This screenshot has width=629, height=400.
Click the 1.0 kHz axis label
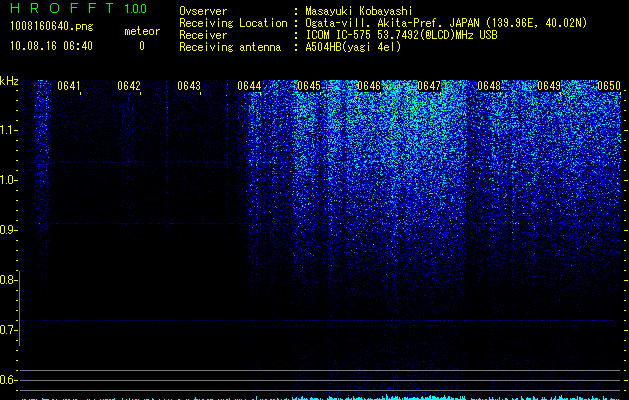7,180
